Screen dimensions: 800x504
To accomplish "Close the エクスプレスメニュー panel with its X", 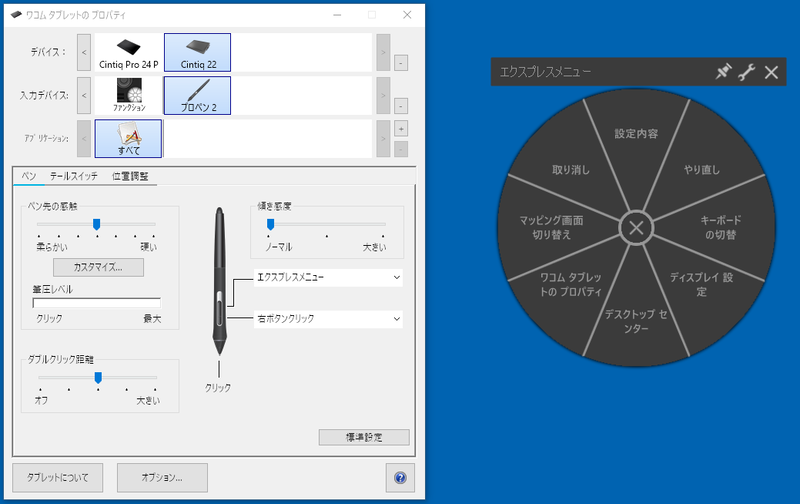I will pyautogui.click(x=771, y=72).
